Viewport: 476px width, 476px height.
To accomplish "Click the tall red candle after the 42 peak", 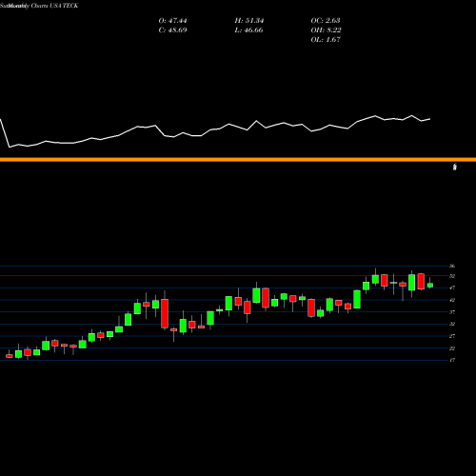I will click(x=165, y=313).
